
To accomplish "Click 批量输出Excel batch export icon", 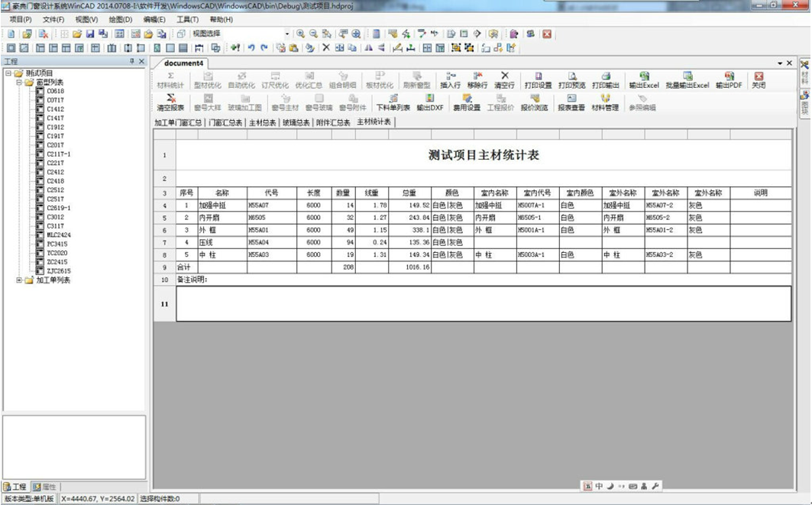I will click(x=687, y=80).
